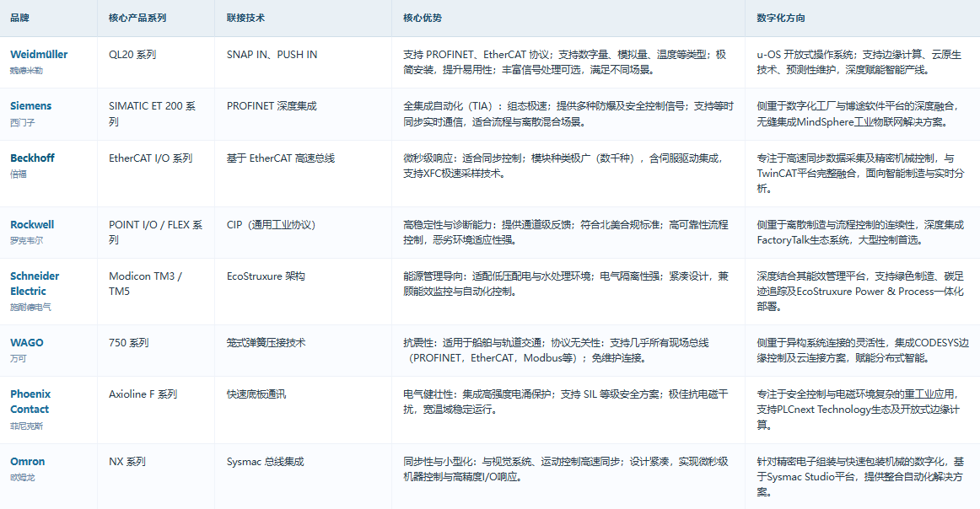The height and width of the screenshot is (509, 980).
Task: Click the 笼式弹簧压接技术 cell
Action: pos(267,342)
